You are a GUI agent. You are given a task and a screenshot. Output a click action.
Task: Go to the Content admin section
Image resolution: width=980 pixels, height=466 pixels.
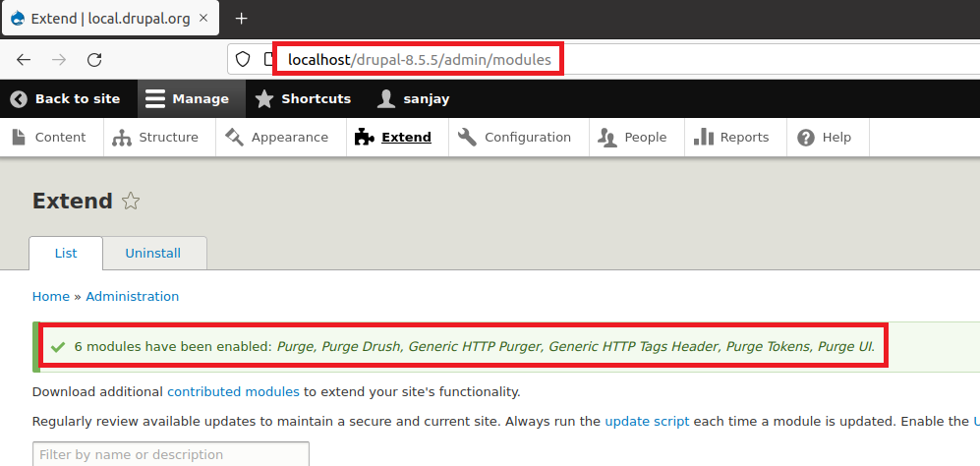pos(49,138)
